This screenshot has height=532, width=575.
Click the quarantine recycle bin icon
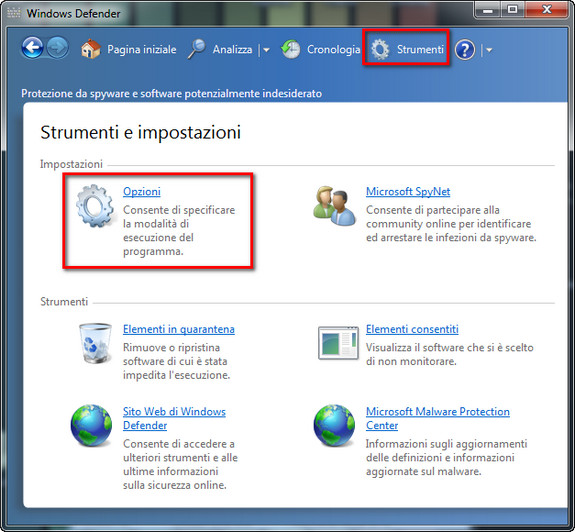coord(95,343)
